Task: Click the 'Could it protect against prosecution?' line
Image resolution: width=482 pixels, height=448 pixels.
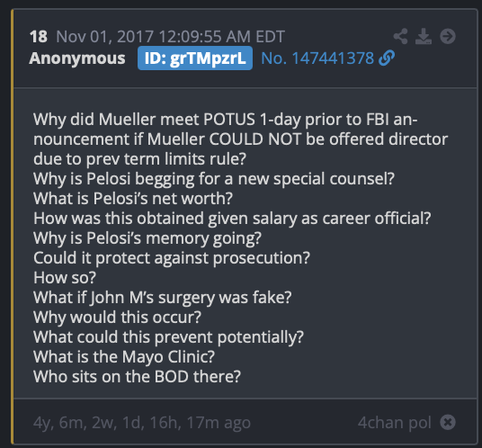Action: pyautogui.click(x=172, y=257)
